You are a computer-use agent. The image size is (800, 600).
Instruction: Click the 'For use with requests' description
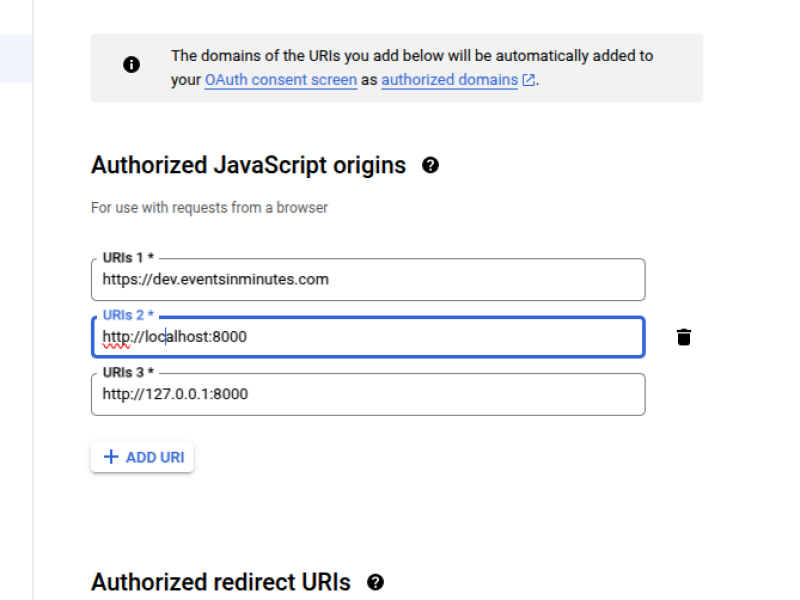[209, 208]
